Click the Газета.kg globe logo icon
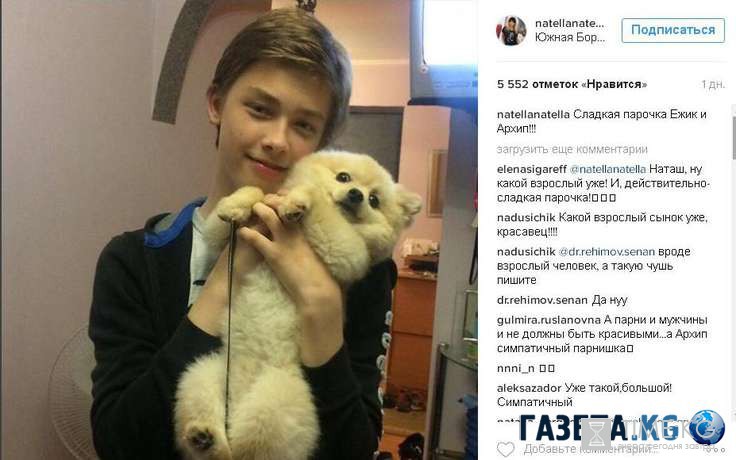Image resolution: width=736 pixels, height=460 pixels. click(x=706, y=426)
